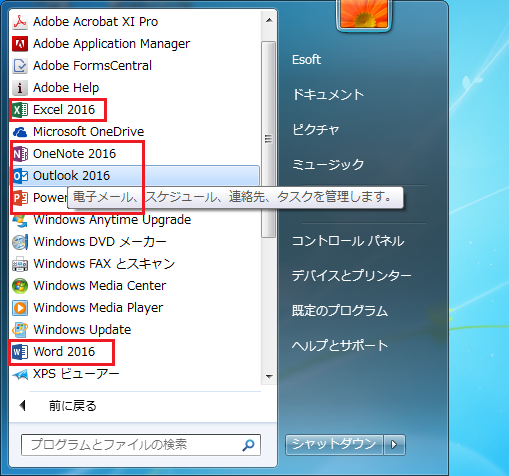Click the Windows Update icon
The height and width of the screenshot is (476, 509).
coord(20,330)
